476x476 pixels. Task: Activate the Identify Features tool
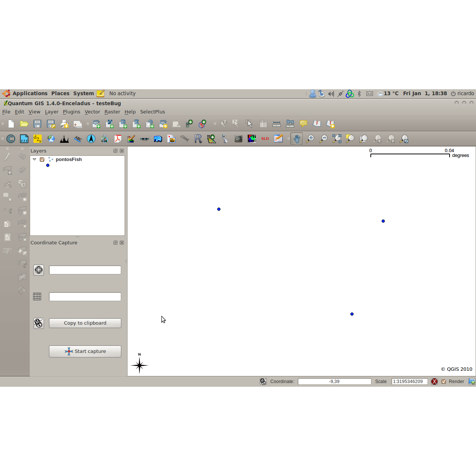point(223,123)
